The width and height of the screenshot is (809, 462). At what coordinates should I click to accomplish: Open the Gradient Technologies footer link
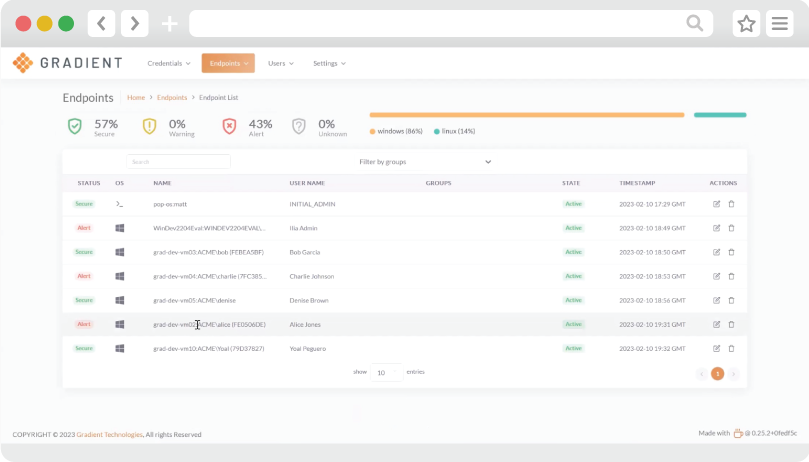tap(109, 434)
